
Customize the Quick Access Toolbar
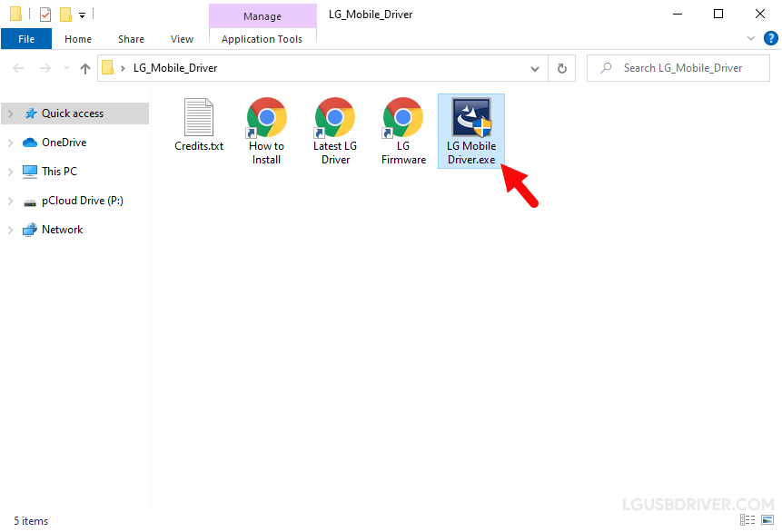[80, 14]
